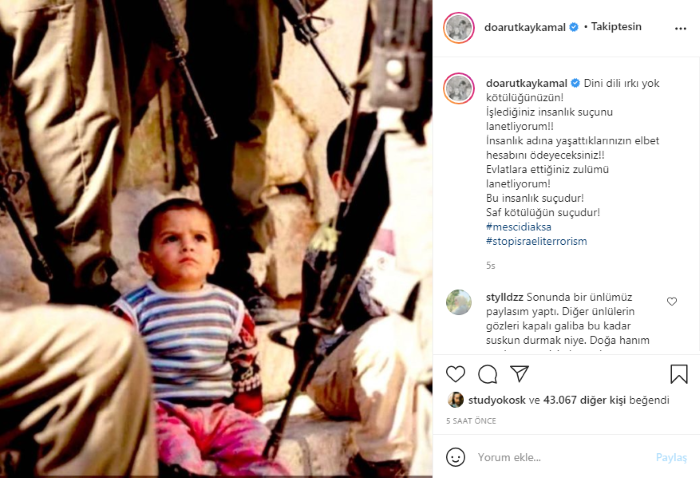700x478 pixels.
Task: Like the stylldzz comment with the heart
Action: (672, 302)
